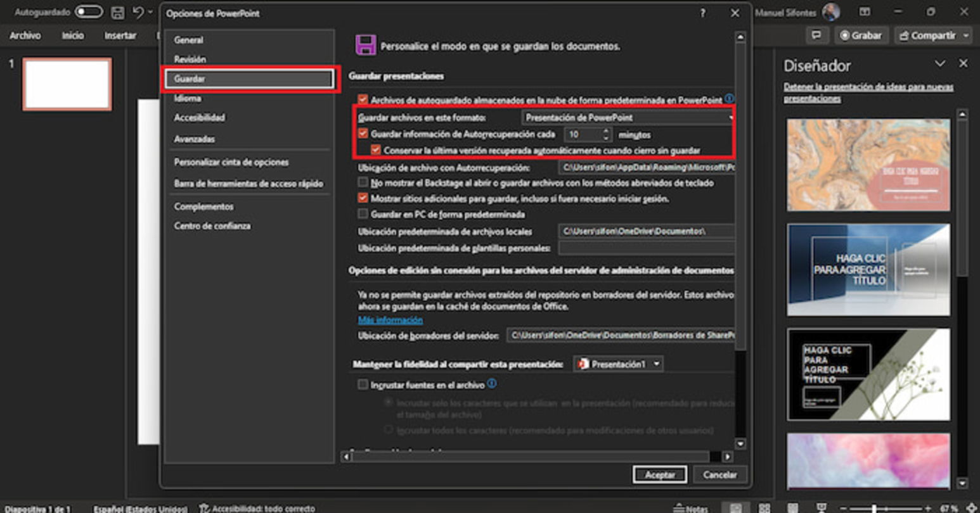This screenshot has width=980, height=513.
Task: Select slide 1 thumbnail
Action: 67,84
